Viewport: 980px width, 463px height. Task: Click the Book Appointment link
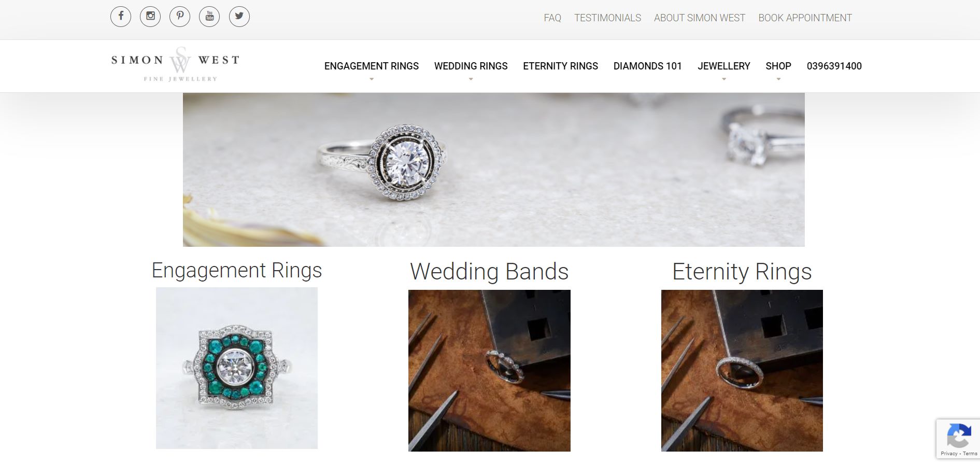pyautogui.click(x=805, y=18)
